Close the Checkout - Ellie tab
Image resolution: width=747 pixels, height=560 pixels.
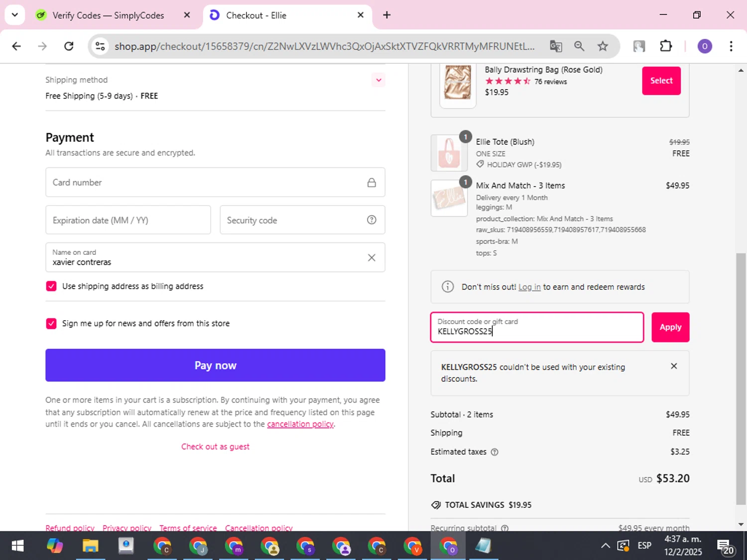click(361, 15)
